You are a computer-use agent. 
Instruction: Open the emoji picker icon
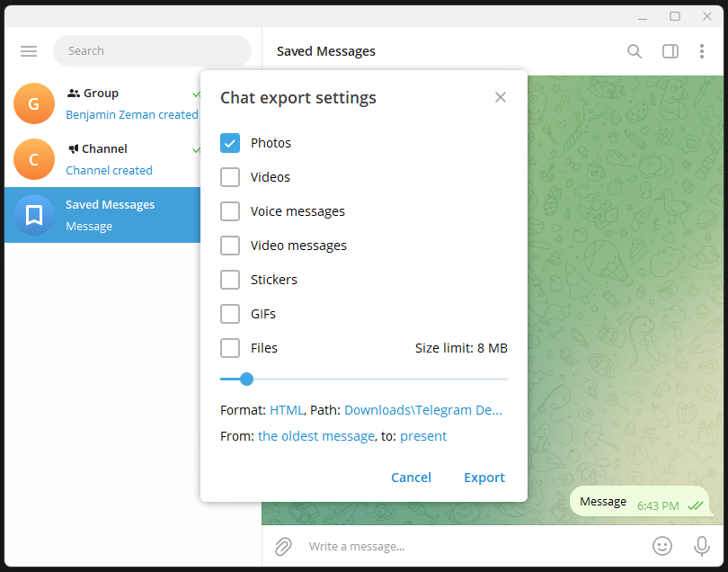662,546
